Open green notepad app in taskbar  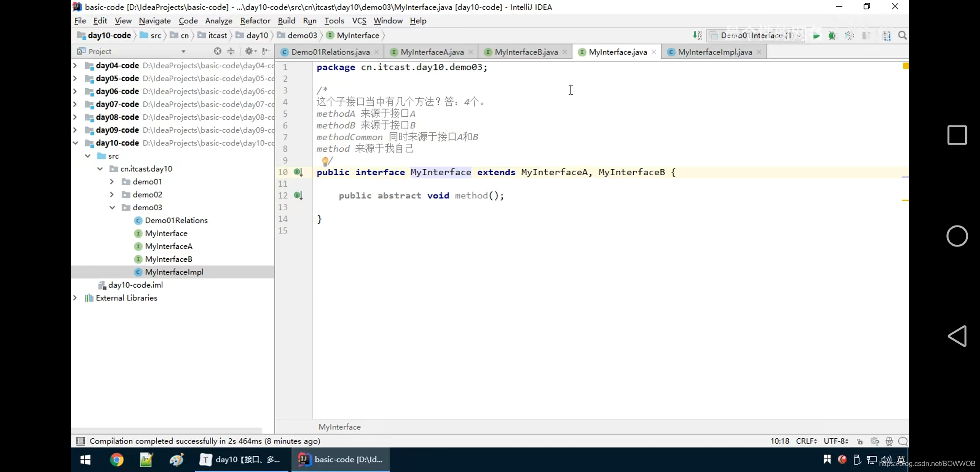[146, 460]
